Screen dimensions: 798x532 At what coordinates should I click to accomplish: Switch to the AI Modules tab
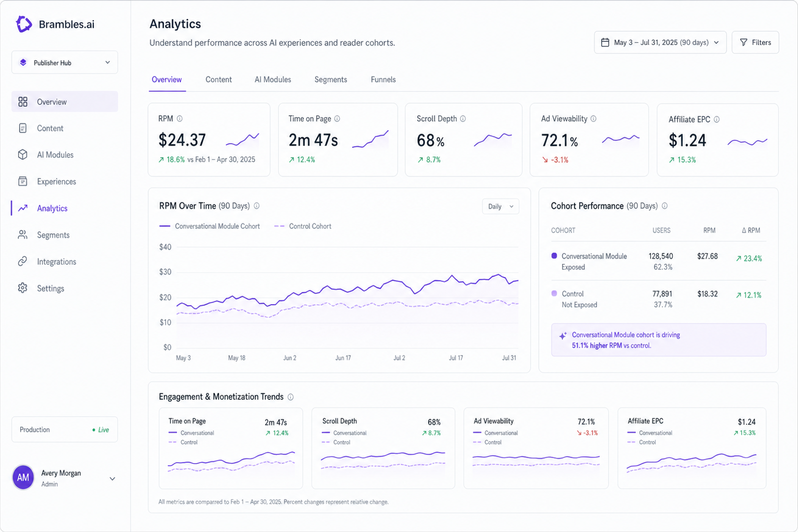click(273, 80)
